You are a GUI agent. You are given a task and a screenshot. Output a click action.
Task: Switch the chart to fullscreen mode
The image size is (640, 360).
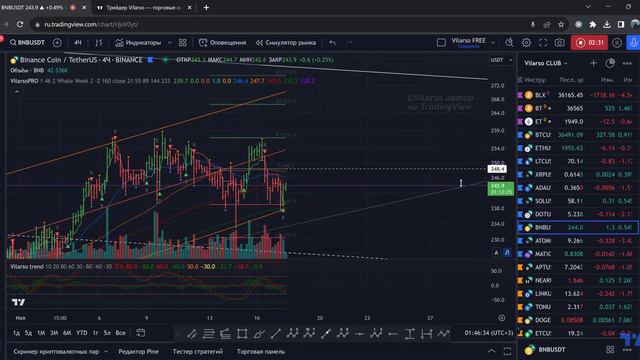pos(543,42)
